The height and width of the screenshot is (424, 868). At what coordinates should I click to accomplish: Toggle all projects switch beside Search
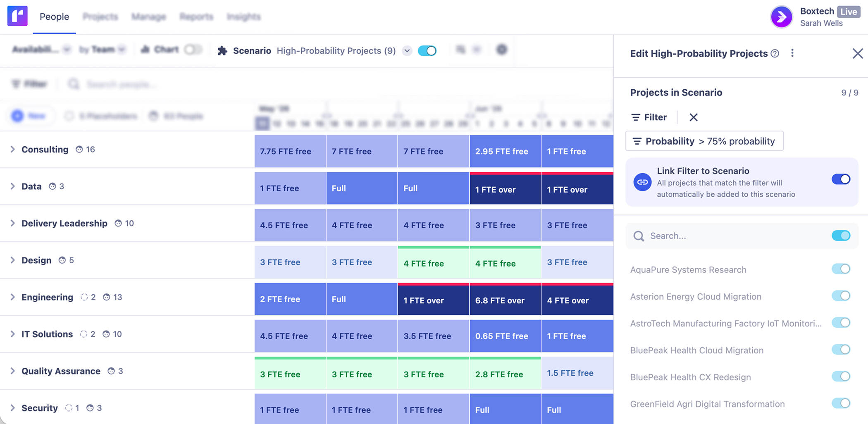point(841,236)
